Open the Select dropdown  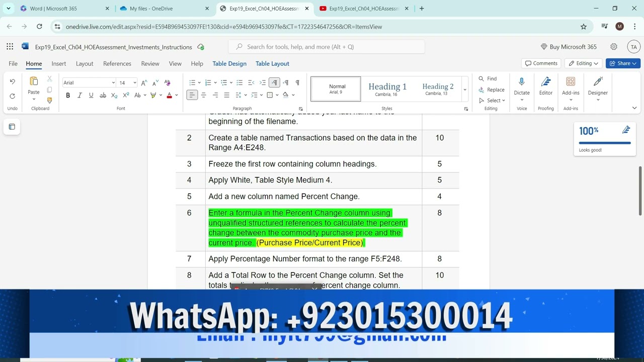click(x=492, y=101)
